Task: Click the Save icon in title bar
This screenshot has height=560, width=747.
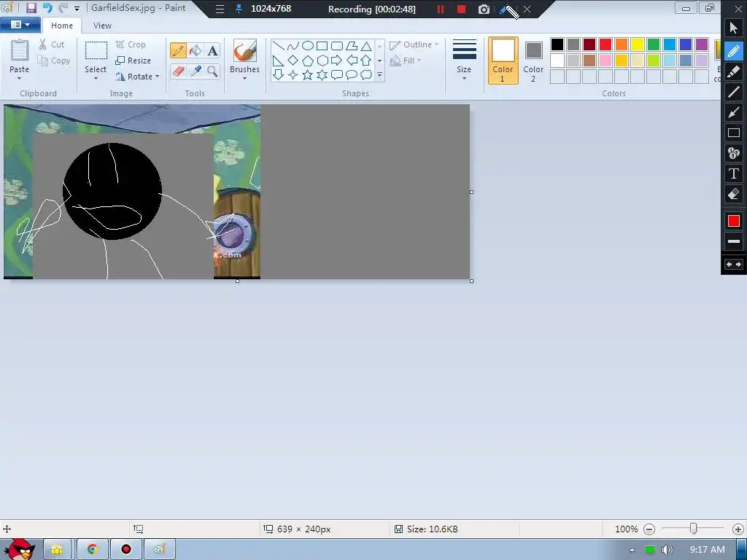Action: pyautogui.click(x=31, y=8)
